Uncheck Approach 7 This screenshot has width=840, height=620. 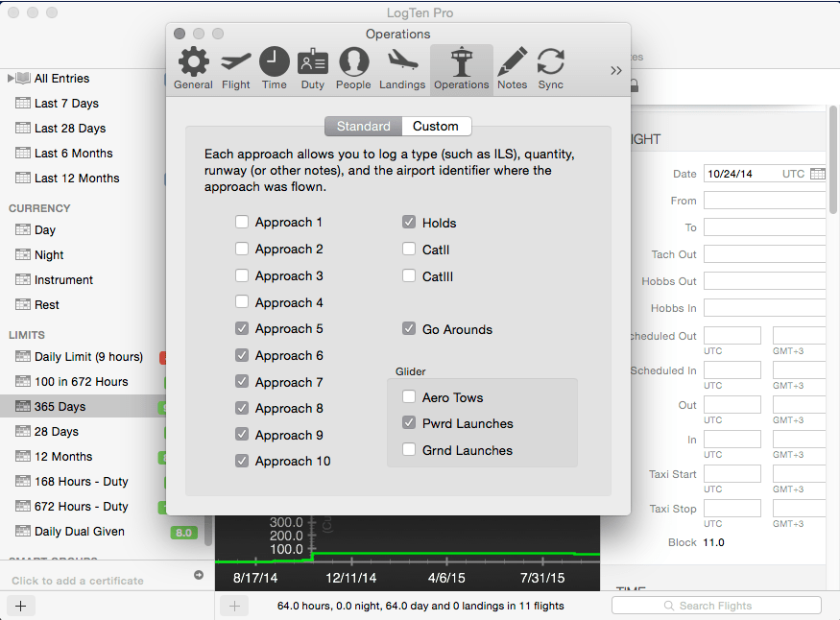242,382
